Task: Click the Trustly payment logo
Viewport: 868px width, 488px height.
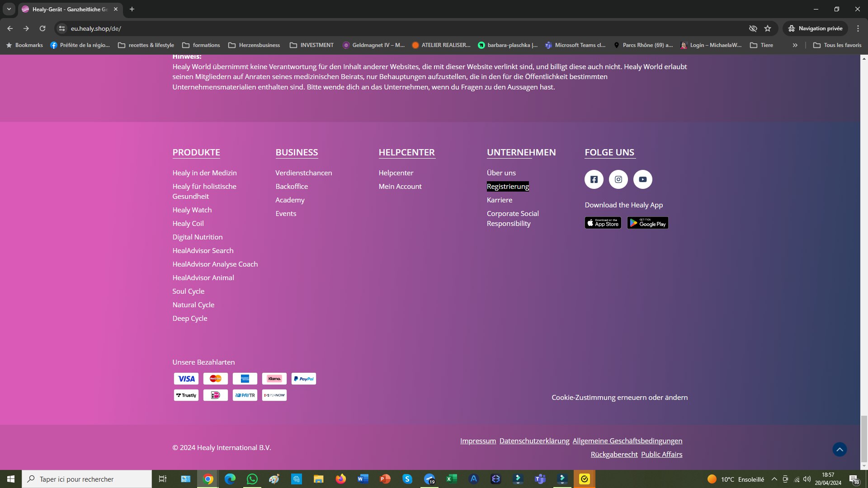Action: [186, 395]
